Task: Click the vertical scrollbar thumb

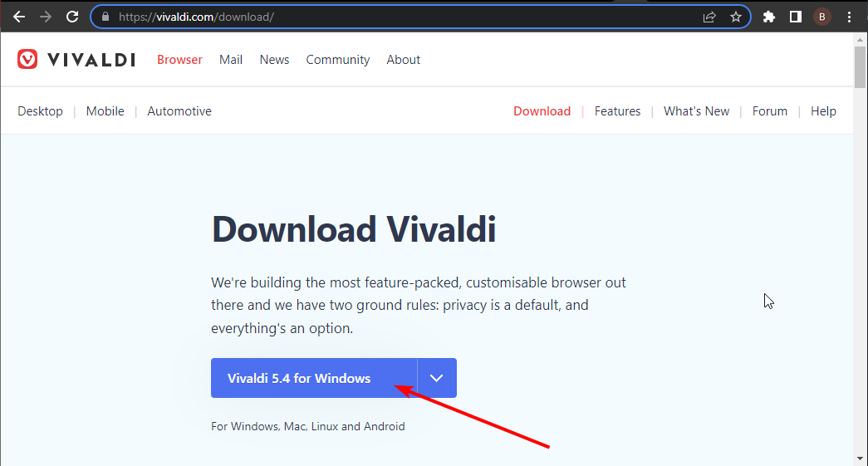Action: click(860, 67)
